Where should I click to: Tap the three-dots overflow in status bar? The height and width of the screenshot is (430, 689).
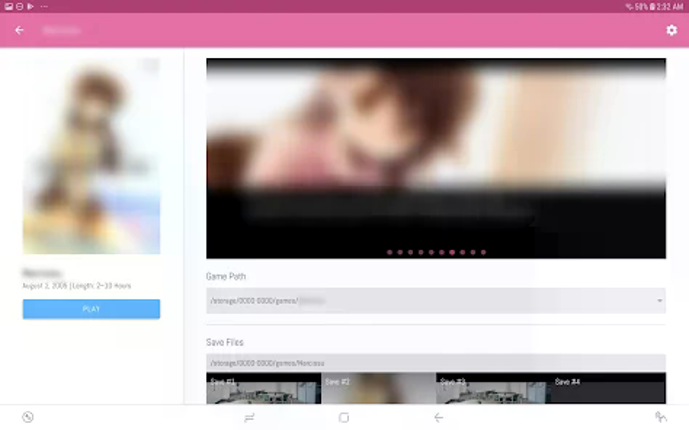pos(44,7)
